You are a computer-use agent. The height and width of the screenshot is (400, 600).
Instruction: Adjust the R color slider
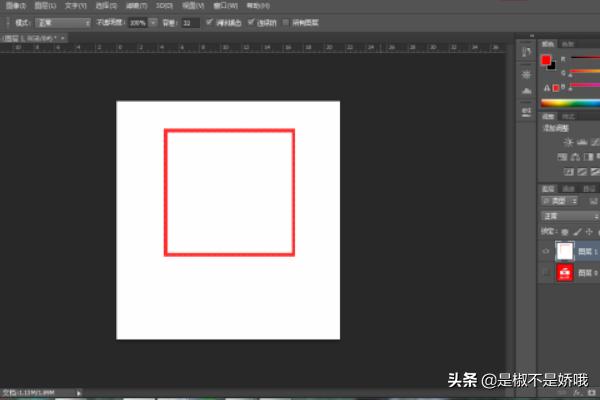click(x=585, y=58)
